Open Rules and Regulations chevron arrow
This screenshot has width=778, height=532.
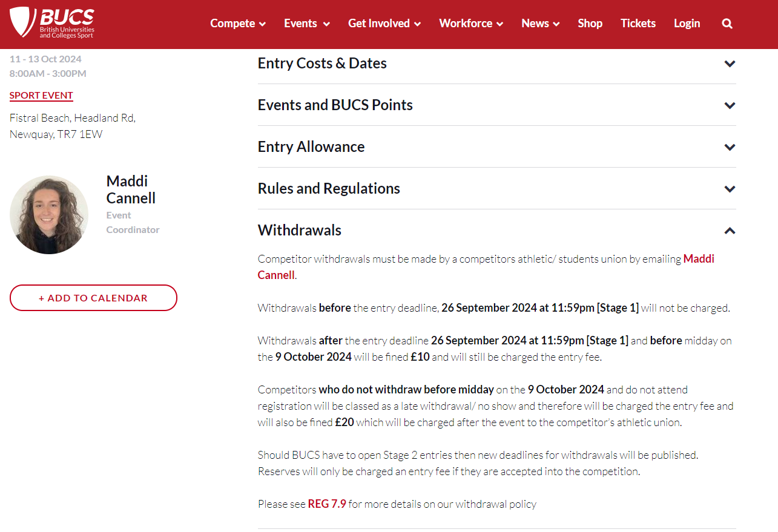[x=730, y=189]
